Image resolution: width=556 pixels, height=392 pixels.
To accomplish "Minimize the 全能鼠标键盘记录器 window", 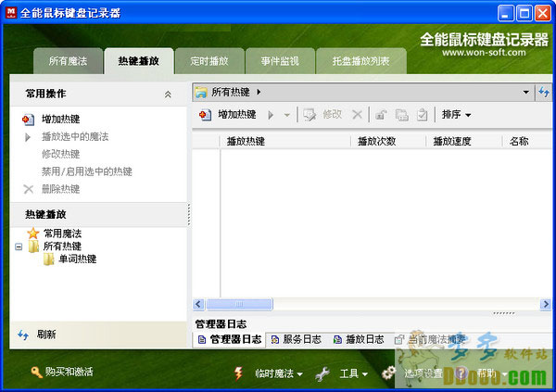I will [x=505, y=14].
